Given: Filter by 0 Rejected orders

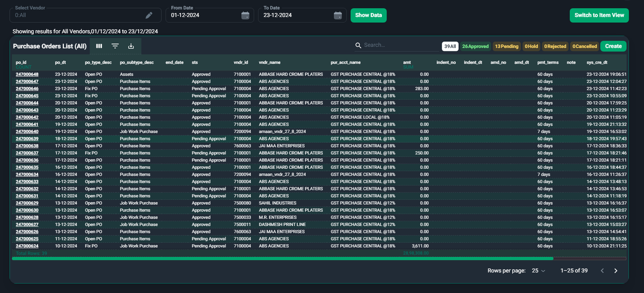Looking at the screenshot, I should pos(555,46).
